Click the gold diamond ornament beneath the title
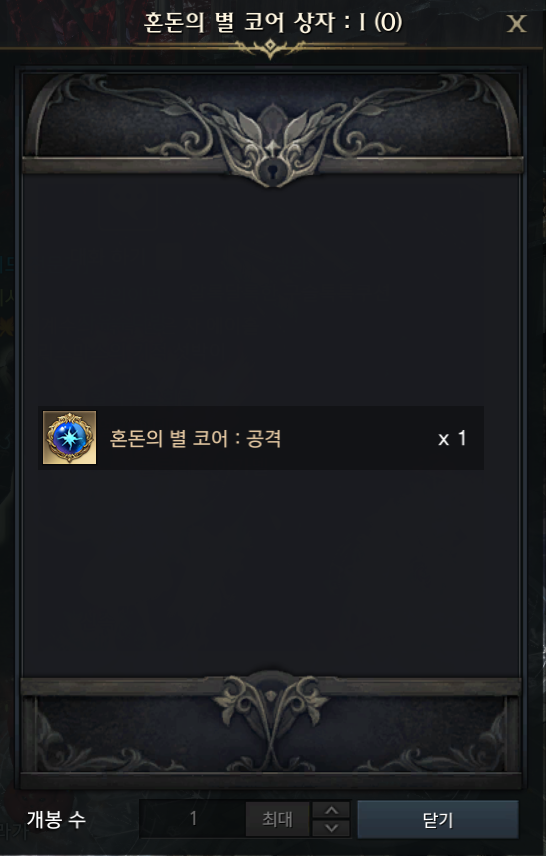The image size is (546, 856). [270, 49]
